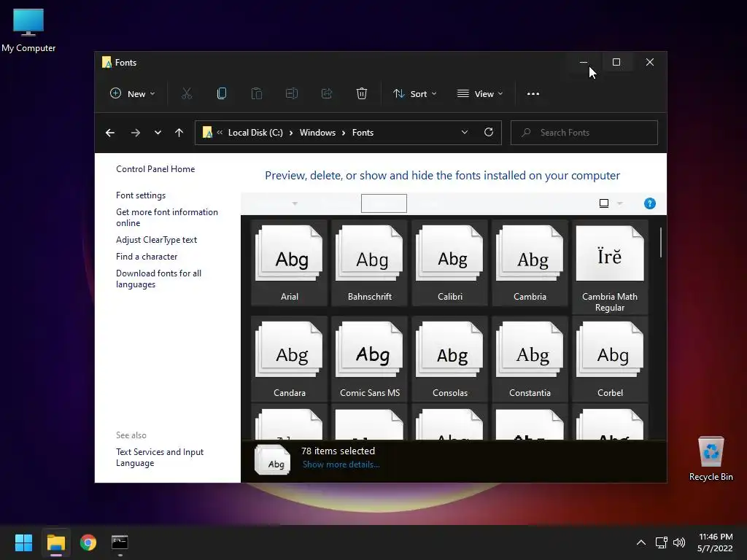This screenshot has height=560, width=747.
Task: Open the My Computer desktop icon
Action: [28, 30]
